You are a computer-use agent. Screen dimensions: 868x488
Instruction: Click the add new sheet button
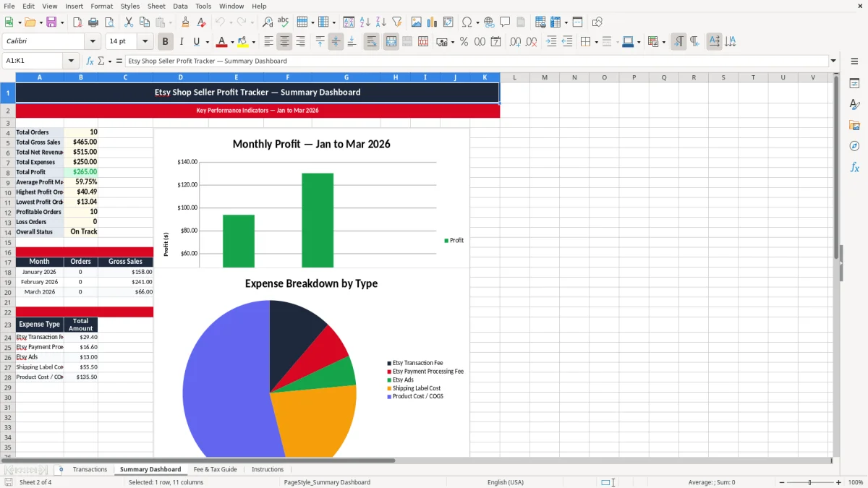point(61,470)
